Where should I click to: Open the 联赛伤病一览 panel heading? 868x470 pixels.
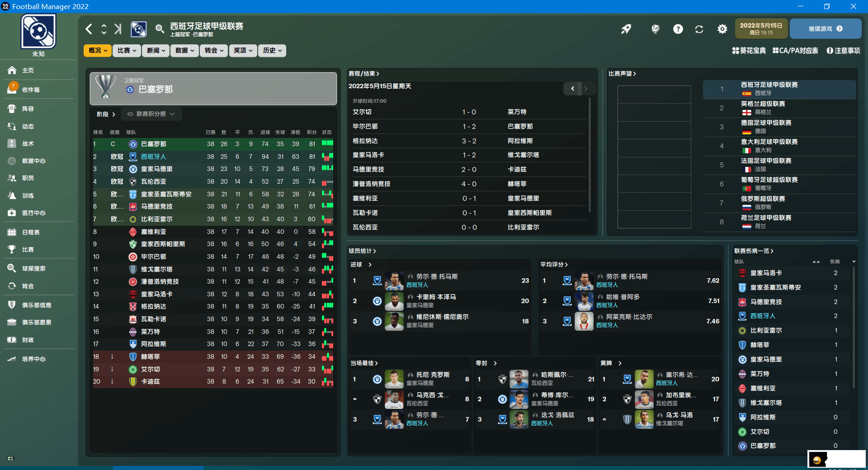pos(754,251)
